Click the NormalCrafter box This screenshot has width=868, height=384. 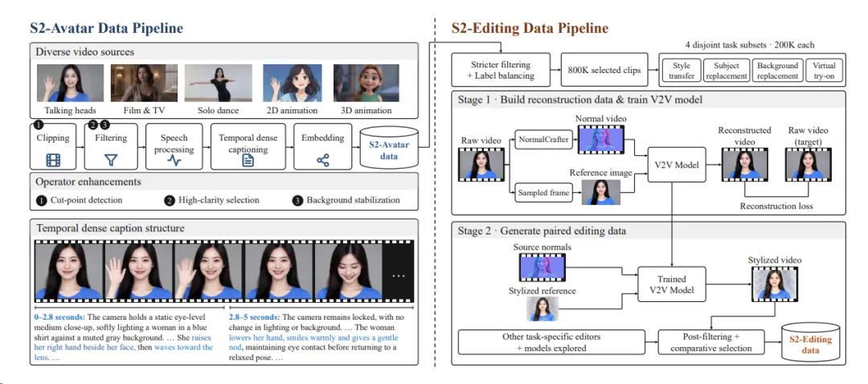[543, 140]
